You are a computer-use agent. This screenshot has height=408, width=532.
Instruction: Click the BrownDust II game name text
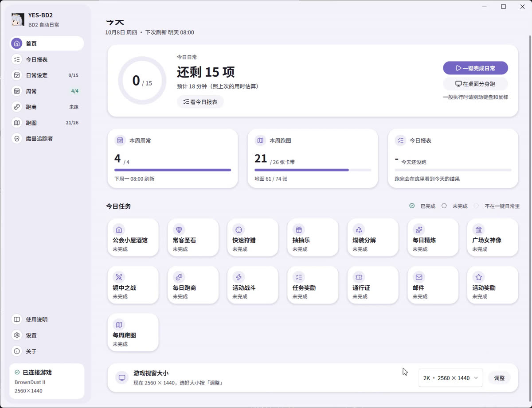click(30, 382)
